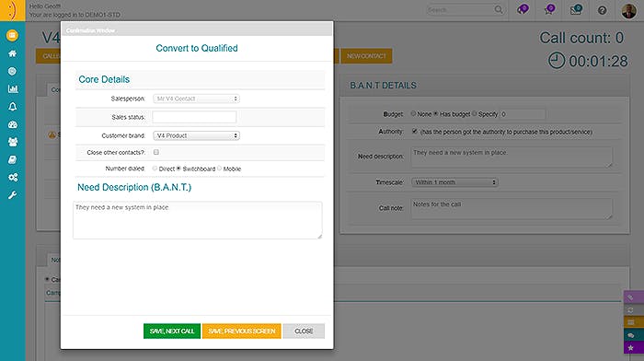
Task: Click the New Contact button
Action: [x=366, y=56]
